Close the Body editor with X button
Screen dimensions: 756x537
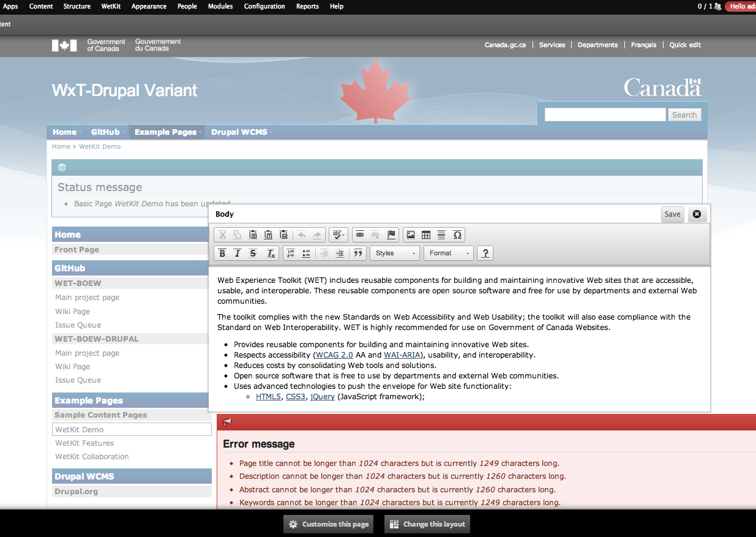pyautogui.click(x=697, y=214)
